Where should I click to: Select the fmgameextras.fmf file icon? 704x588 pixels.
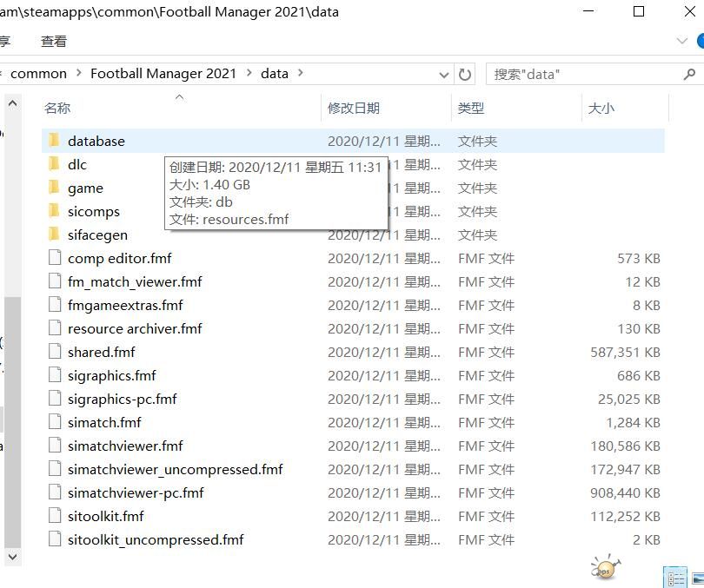point(55,305)
